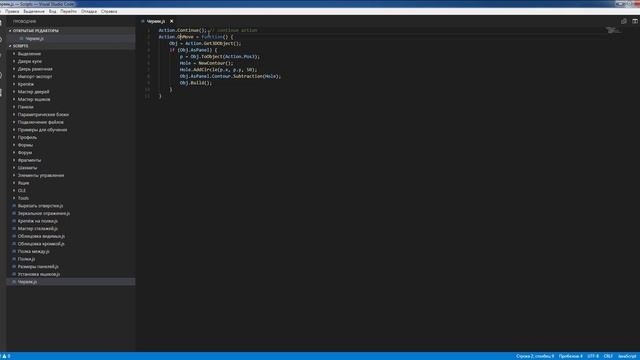Image resolution: width=640 pixels, height=360 pixels.
Task: Click the split editor icon
Action: pyautogui.click(x=635, y=21)
